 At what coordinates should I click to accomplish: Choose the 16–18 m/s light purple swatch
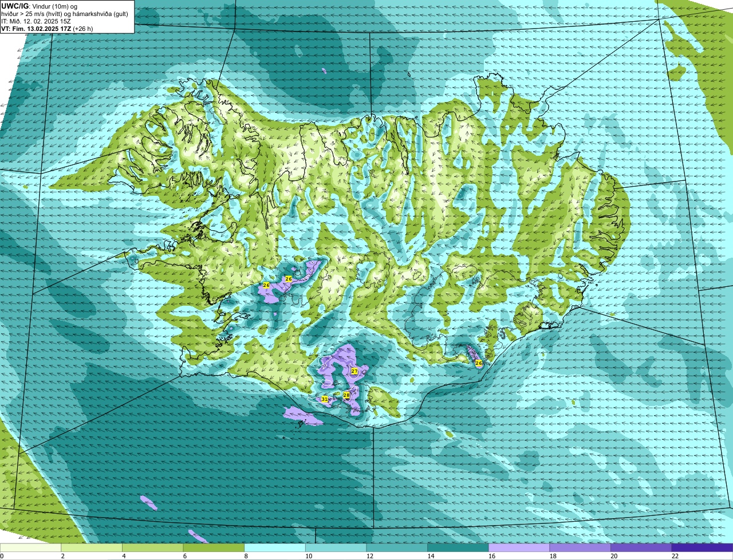coord(519,547)
